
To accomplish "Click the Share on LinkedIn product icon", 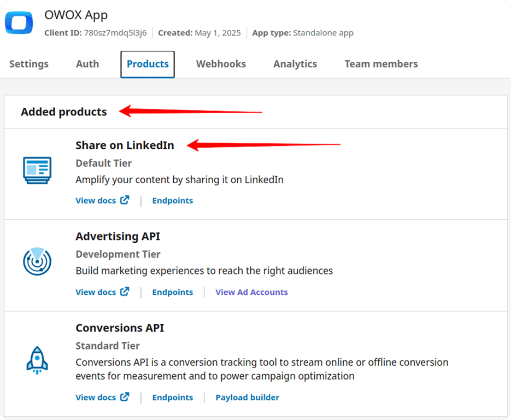I will coord(37,170).
